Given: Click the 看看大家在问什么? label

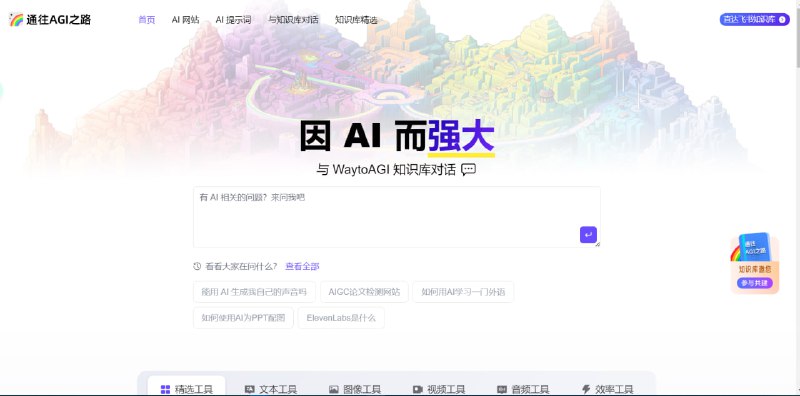Looking at the screenshot, I should tap(241, 266).
